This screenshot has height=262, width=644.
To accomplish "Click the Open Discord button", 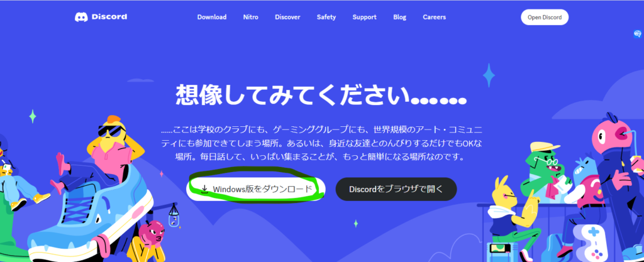I will 545,17.
